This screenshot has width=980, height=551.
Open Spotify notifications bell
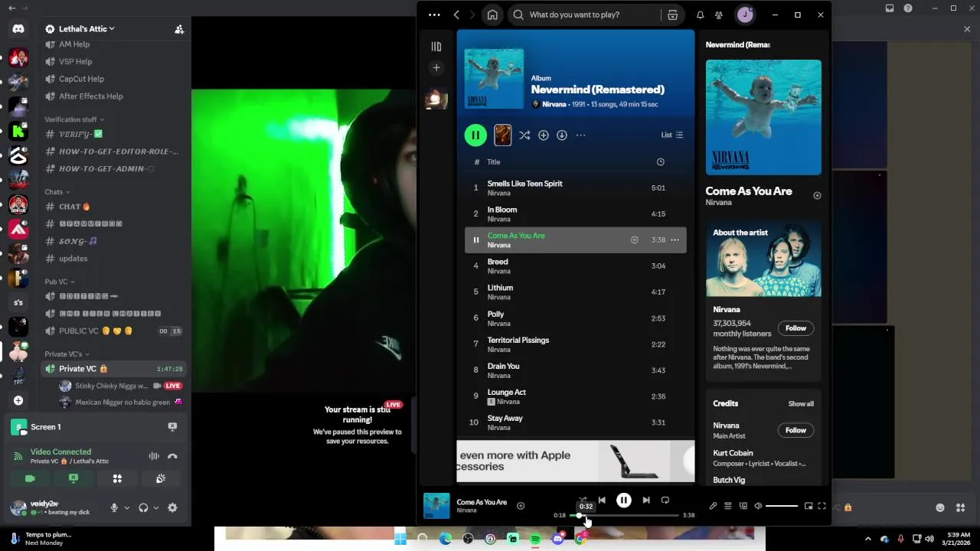coord(700,15)
